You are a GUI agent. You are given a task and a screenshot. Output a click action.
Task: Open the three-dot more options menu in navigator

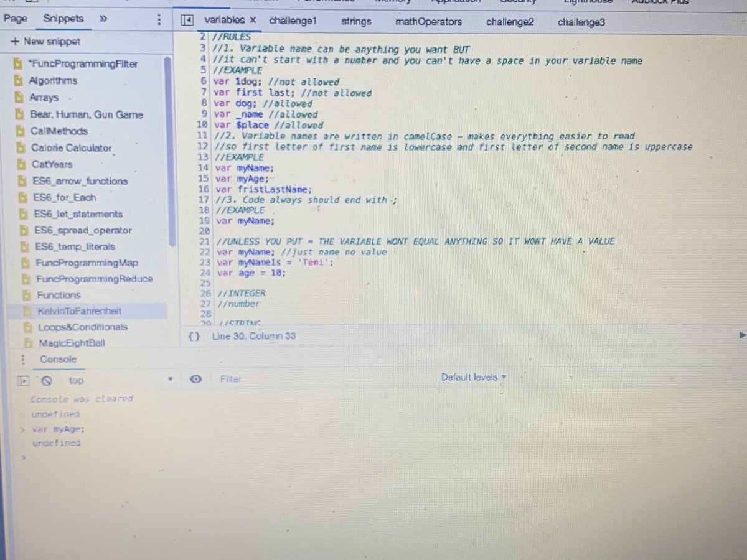pyautogui.click(x=159, y=19)
